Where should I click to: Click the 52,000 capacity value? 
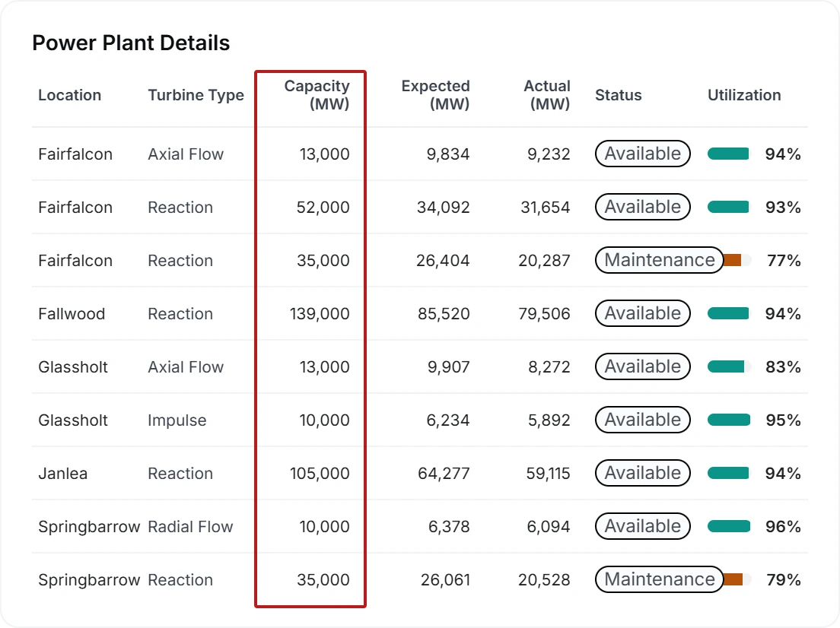pos(323,208)
